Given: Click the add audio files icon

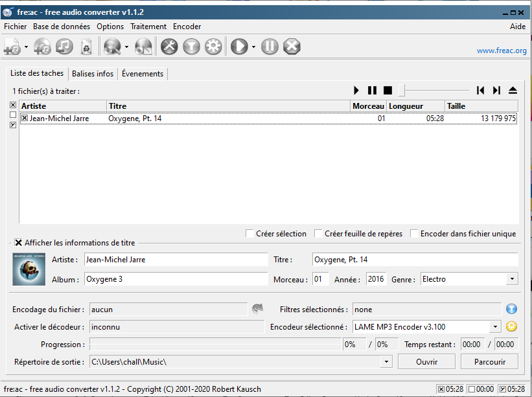Looking at the screenshot, I should pyautogui.click(x=12, y=47).
